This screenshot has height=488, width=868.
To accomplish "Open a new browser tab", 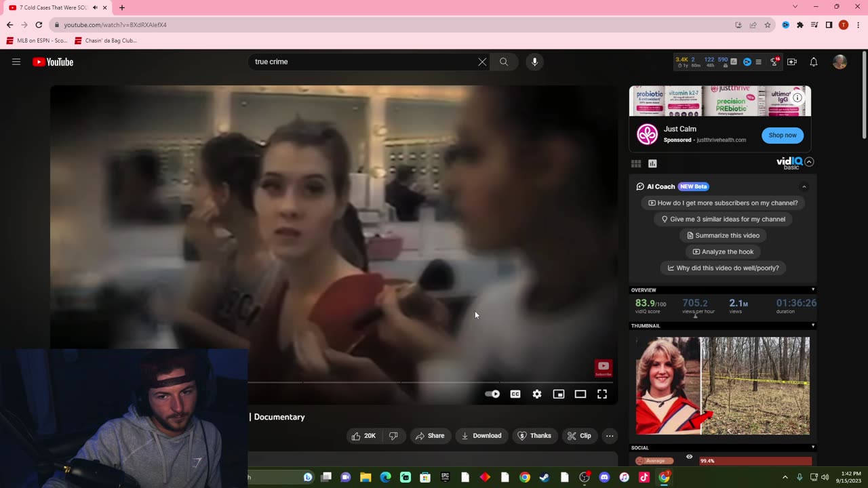I will [122, 7].
